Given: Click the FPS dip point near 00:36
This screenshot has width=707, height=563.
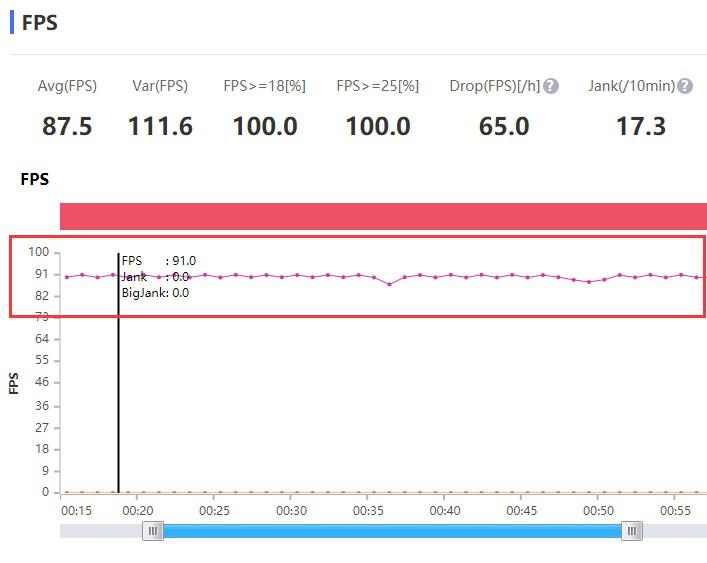Looking at the screenshot, I should pyautogui.click(x=390, y=284).
